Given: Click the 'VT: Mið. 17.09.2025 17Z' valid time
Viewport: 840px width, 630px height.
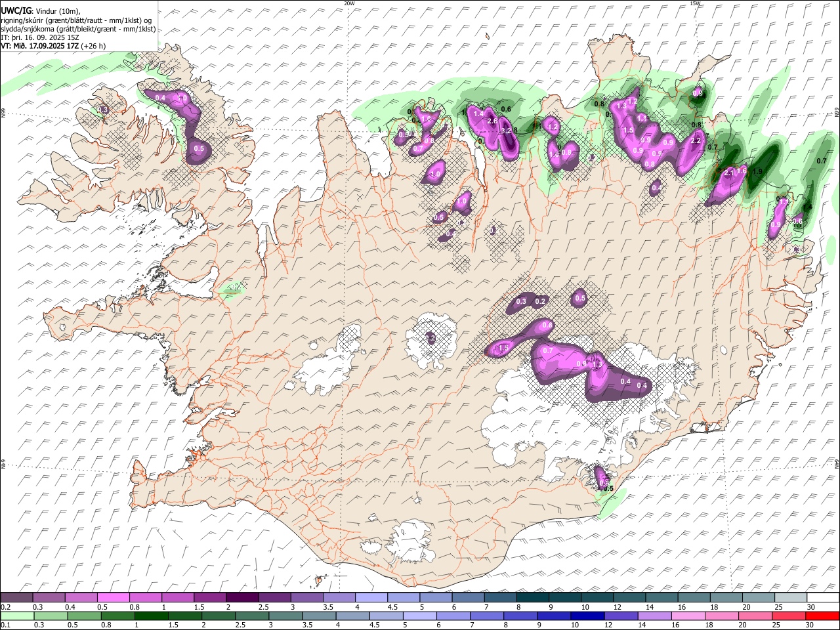Looking at the screenshot, I should [x=40, y=46].
